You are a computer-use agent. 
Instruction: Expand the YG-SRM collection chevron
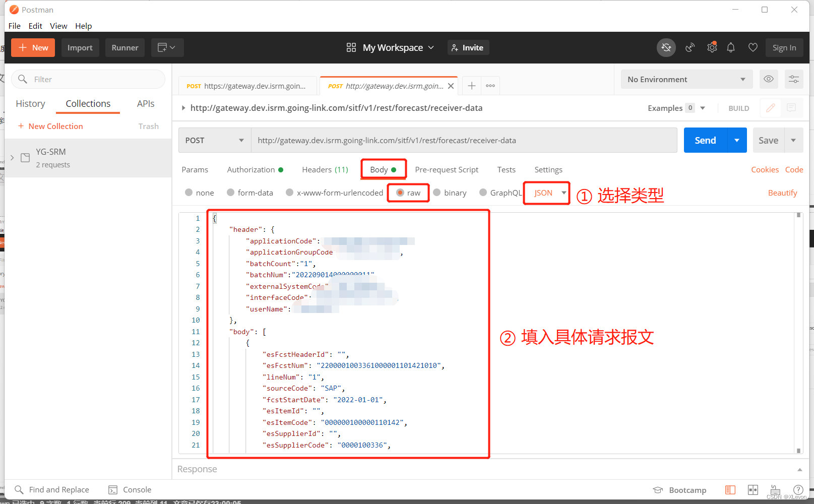click(x=12, y=158)
